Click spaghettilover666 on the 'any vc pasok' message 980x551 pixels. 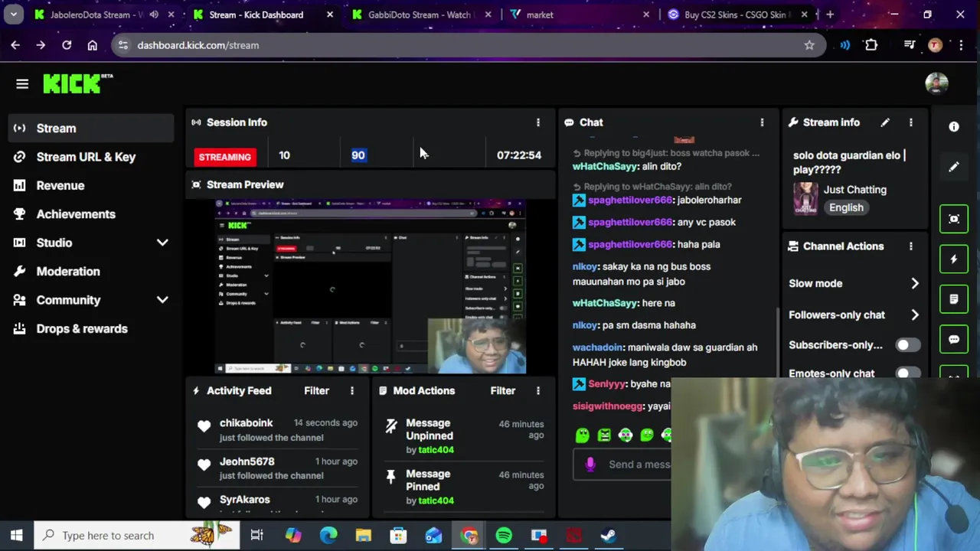[x=629, y=223]
